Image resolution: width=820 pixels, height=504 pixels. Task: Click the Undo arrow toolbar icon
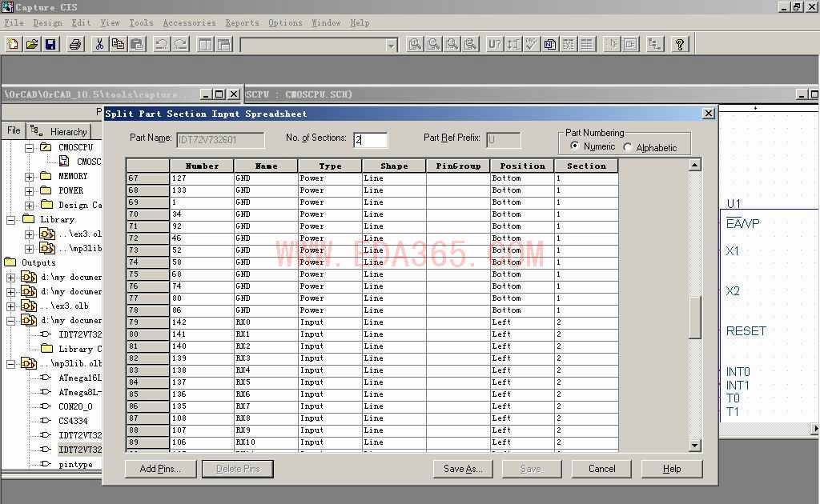click(162, 44)
